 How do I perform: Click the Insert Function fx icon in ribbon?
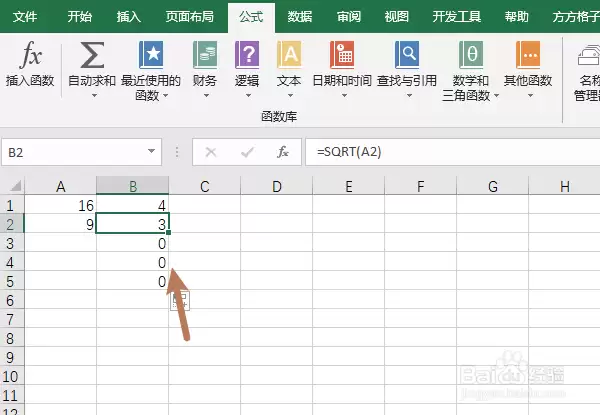[x=30, y=55]
